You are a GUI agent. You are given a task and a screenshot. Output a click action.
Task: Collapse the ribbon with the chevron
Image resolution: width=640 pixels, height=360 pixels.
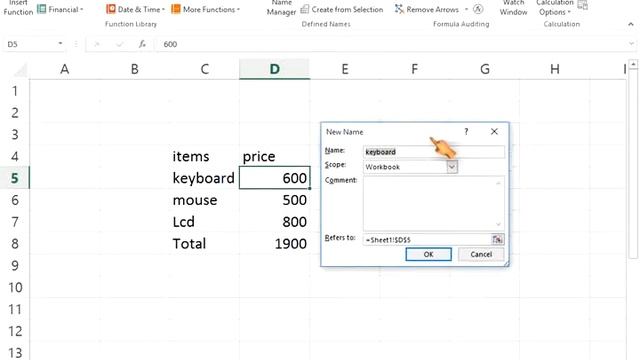(631, 24)
